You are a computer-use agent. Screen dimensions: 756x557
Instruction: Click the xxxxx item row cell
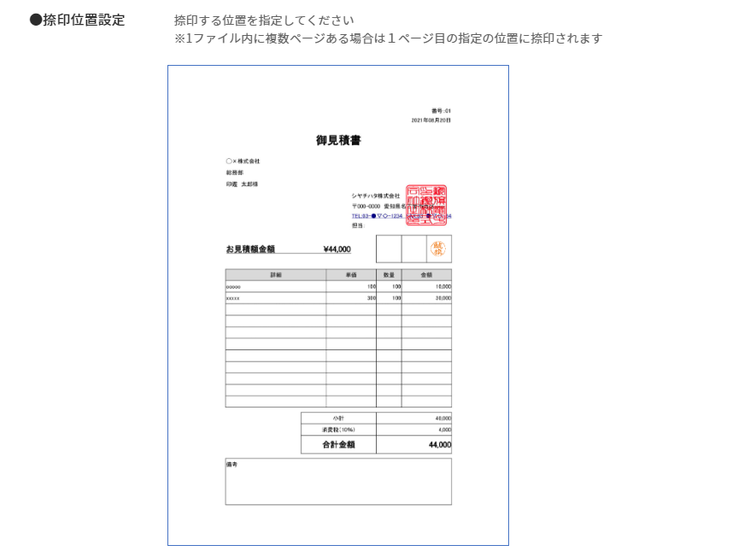(x=276, y=298)
